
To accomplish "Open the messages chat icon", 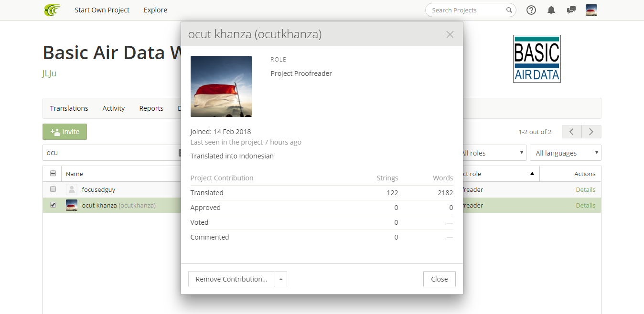I will 571,10.
